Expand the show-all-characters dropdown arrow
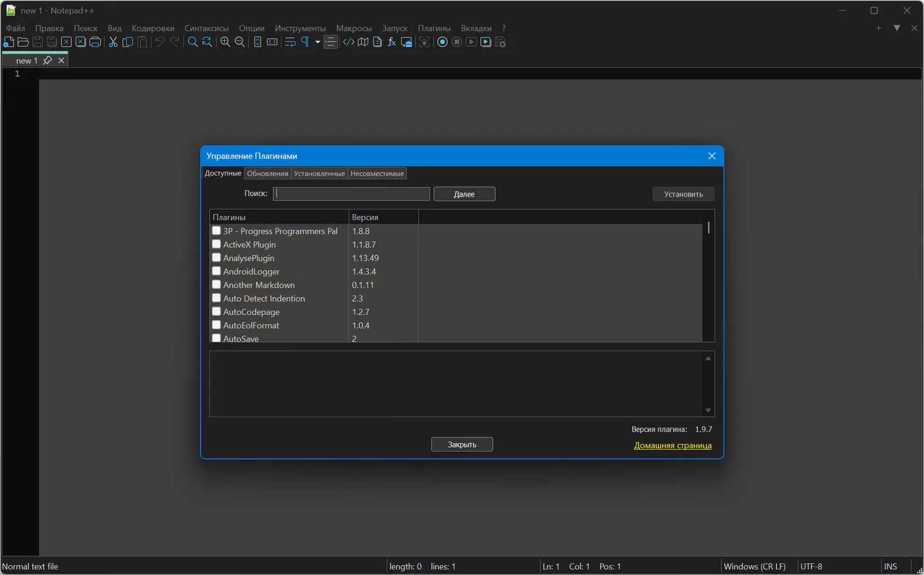 coord(318,42)
